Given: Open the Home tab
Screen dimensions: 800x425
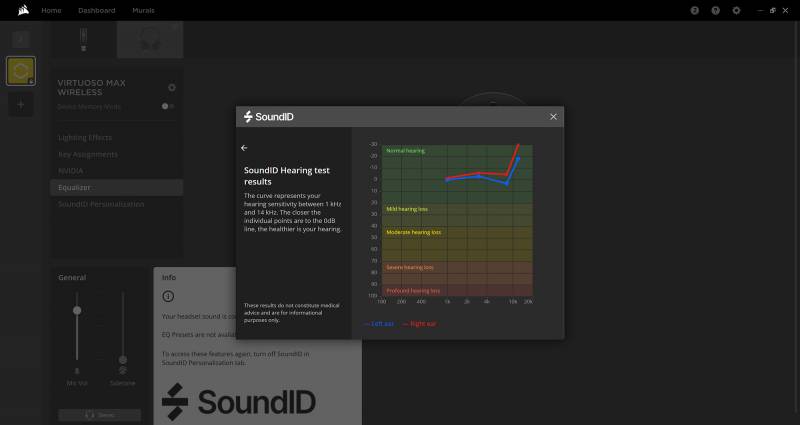Looking at the screenshot, I should pyautogui.click(x=51, y=10).
